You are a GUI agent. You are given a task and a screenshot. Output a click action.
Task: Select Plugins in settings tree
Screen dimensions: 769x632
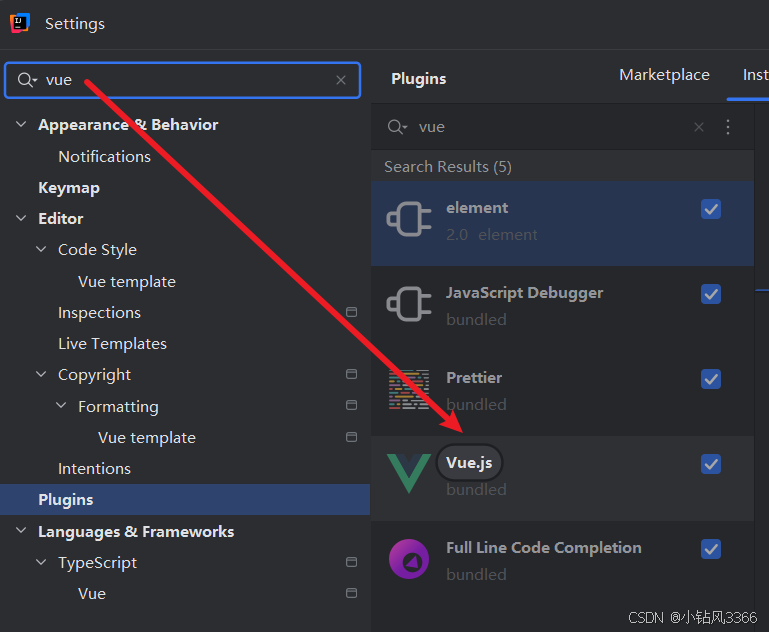click(x=185, y=500)
